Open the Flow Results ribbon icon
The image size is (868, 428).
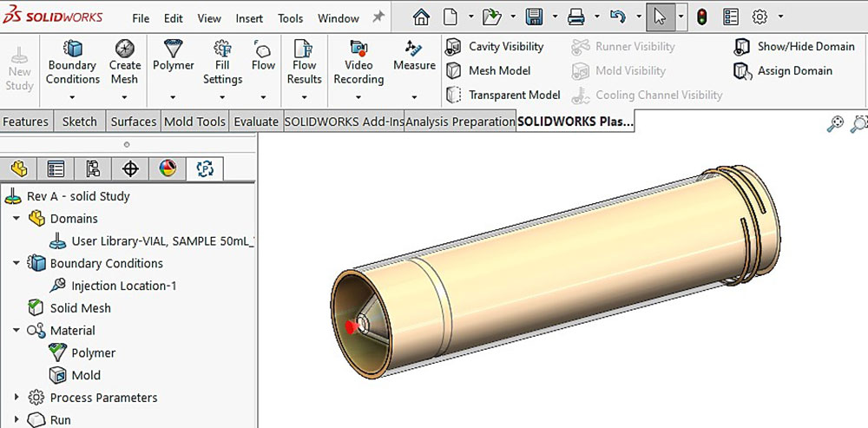coord(304,48)
